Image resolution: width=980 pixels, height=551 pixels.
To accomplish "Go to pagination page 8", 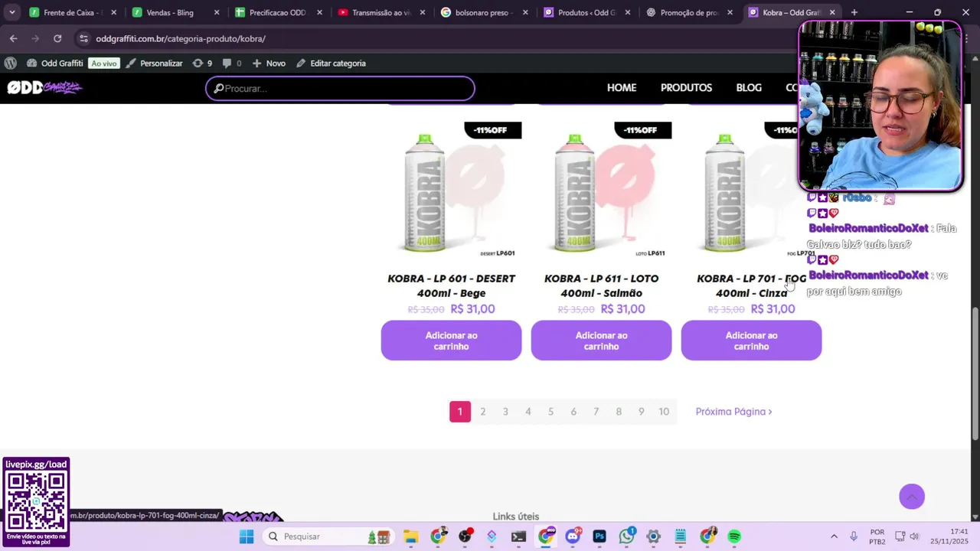I will pyautogui.click(x=619, y=412).
